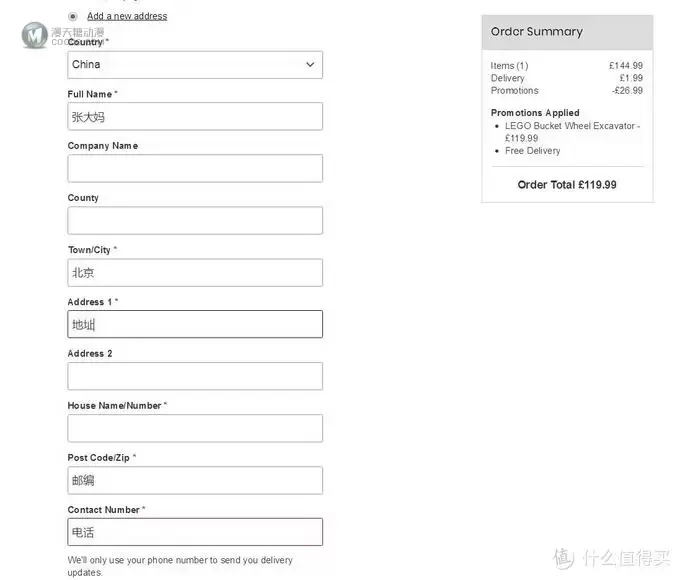Select the Add a new address radio button
This screenshot has width=680, height=580.
point(73,16)
